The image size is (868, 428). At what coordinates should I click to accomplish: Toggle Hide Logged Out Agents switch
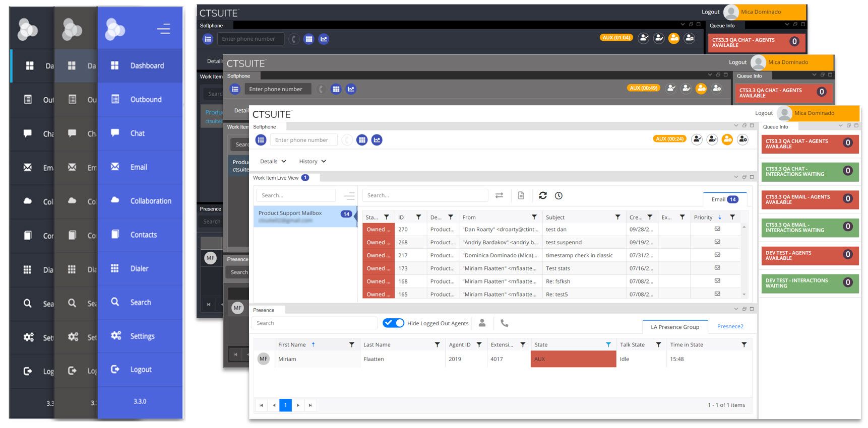pyautogui.click(x=393, y=323)
